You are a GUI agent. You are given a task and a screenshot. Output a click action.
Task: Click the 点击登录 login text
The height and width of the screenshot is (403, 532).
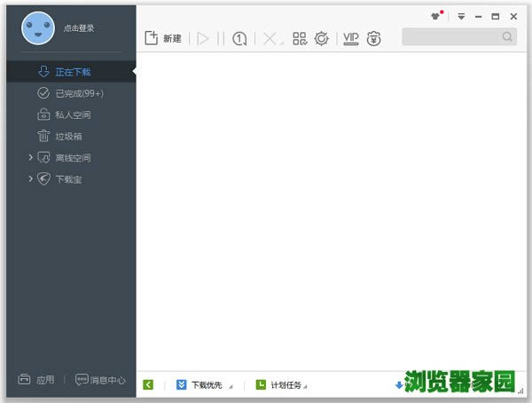79,28
